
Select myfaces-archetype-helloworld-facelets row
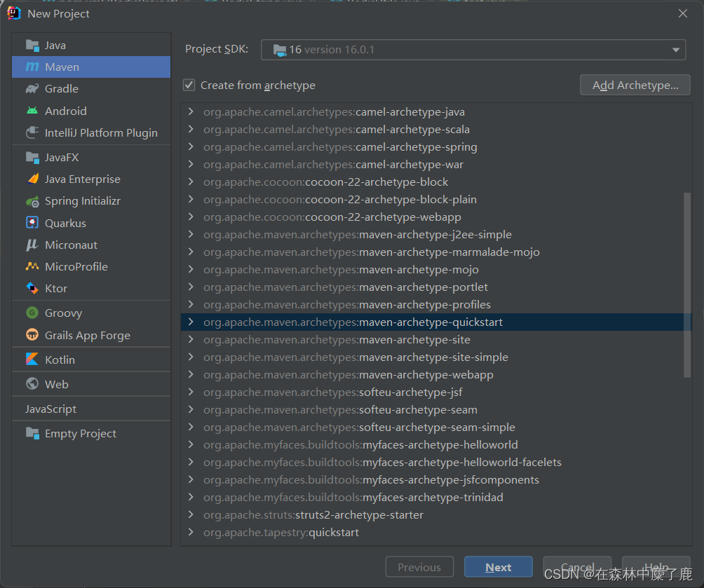436,462
